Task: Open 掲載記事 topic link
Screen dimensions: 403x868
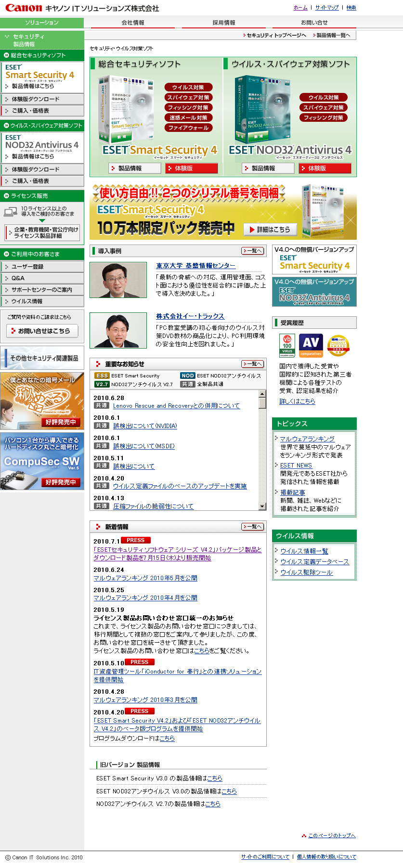Action: (293, 492)
